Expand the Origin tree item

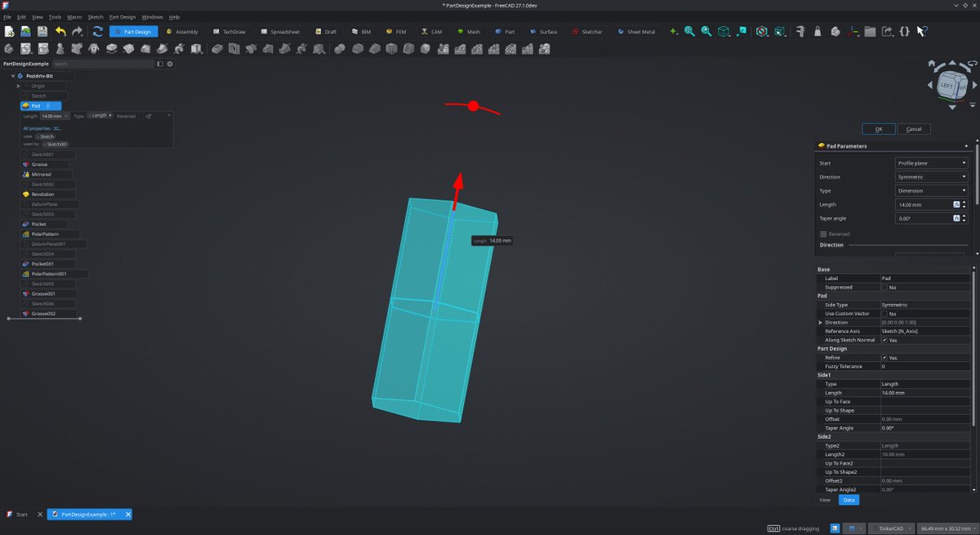pyautogui.click(x=18, y=86)
